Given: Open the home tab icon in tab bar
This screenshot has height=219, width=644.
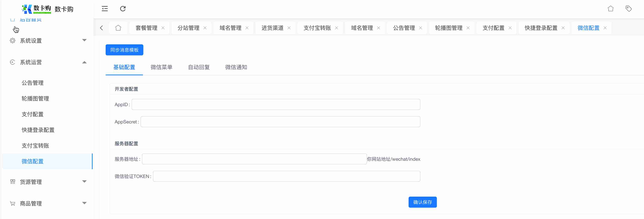Looking at the screenshot, I should (x=118, y=28).
